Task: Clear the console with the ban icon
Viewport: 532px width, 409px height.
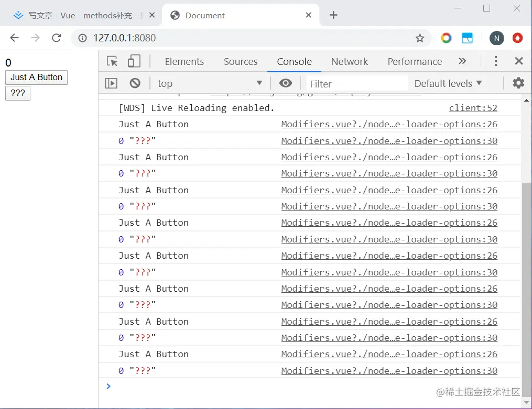Action: 135,83
